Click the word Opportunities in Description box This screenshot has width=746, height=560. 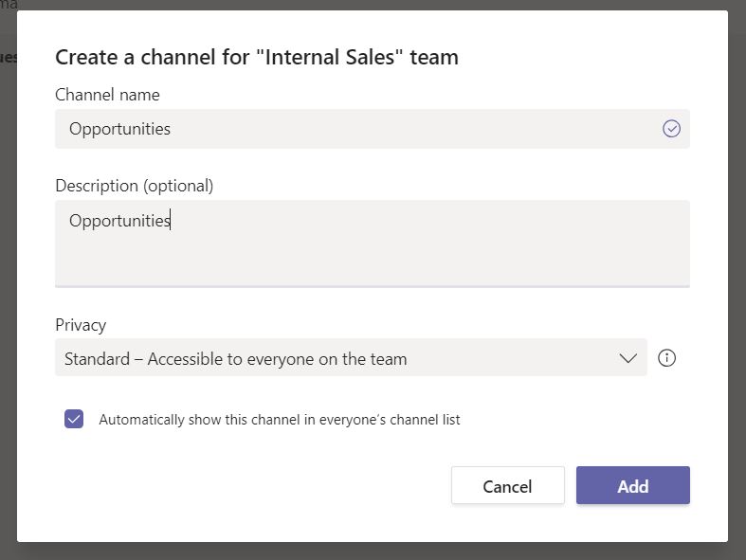pyautogui.click(x=118, y=221)
